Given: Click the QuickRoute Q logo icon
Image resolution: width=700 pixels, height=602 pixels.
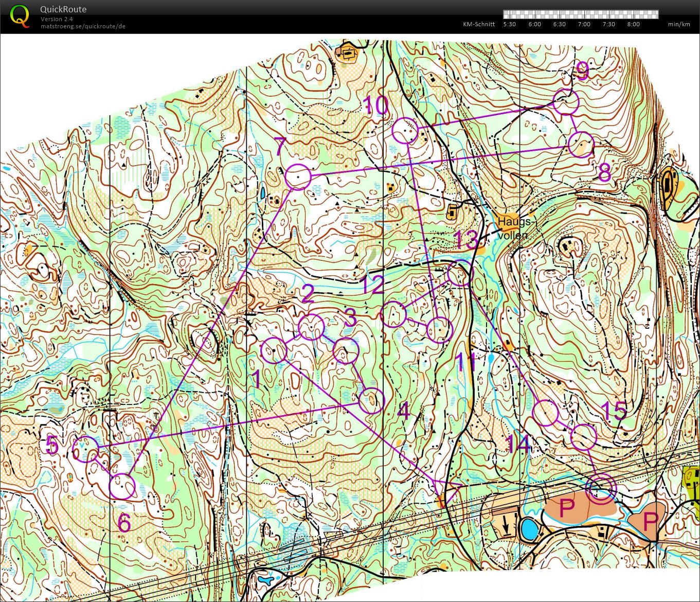Looking at the screenshot, I should (x=20, y=15).
